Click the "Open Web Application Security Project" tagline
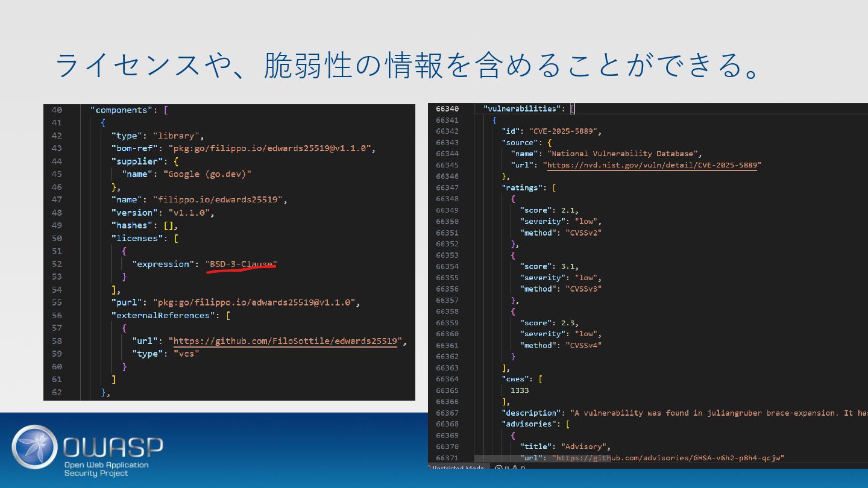 coord(106,469)
